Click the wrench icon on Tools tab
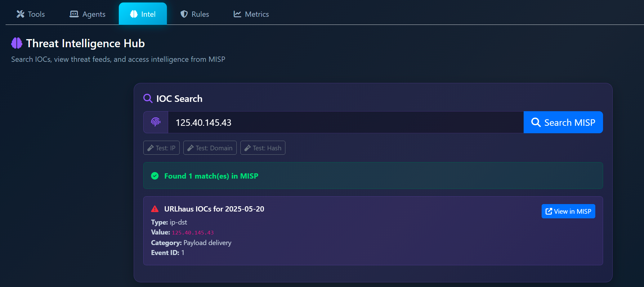This screenshot has height=287, width=644. click(x=20, y=14)
